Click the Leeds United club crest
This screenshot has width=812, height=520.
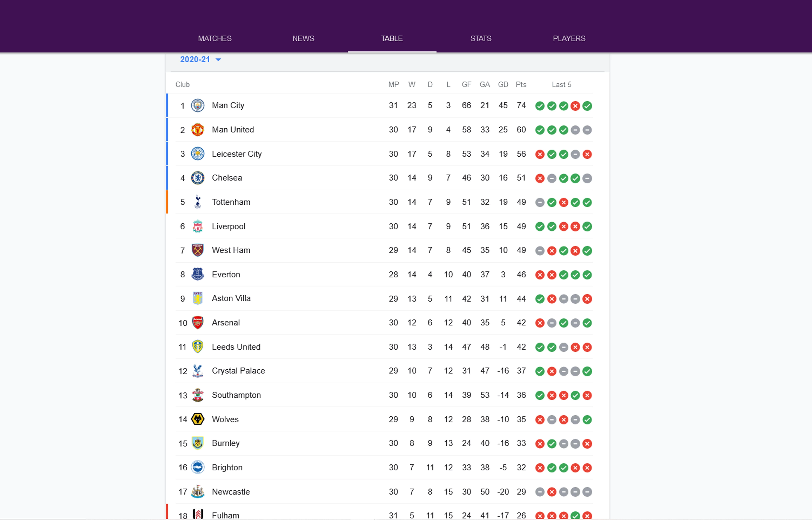tap(197, 347)
